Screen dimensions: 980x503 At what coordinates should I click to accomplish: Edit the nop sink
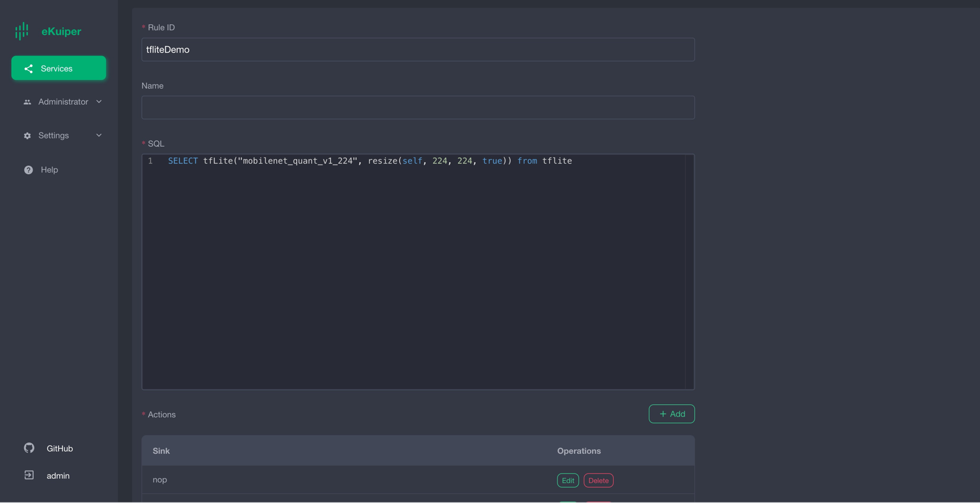[x=568, y=481]
